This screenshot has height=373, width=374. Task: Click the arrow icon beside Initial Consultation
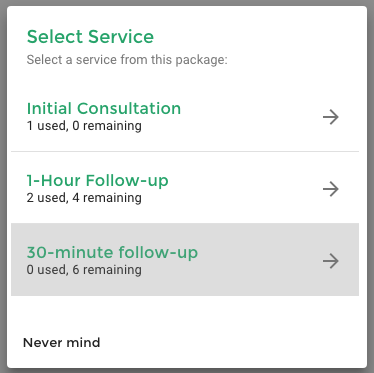[331, 117]
